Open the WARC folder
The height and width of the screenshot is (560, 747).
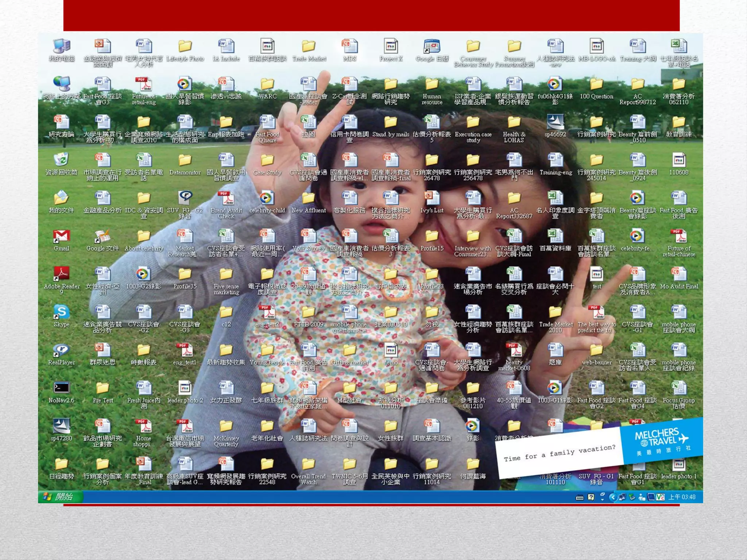tap(267, 85)
